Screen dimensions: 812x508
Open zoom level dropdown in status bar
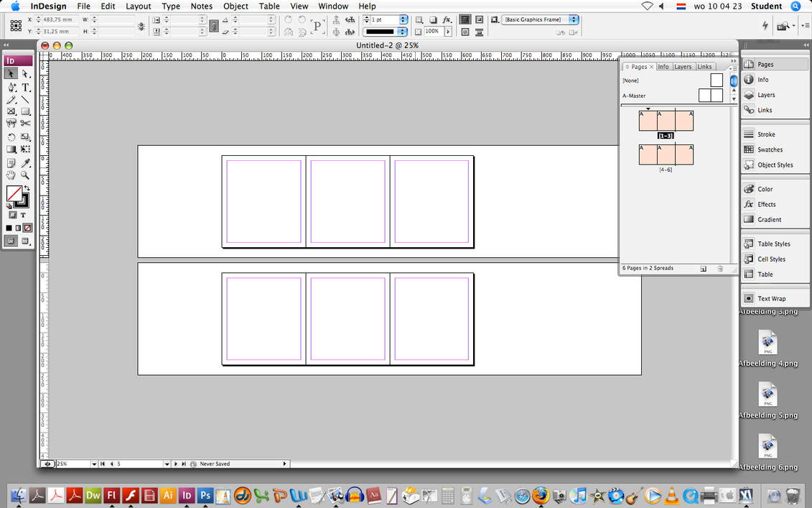pyautogui.click(x=93, y=464)
